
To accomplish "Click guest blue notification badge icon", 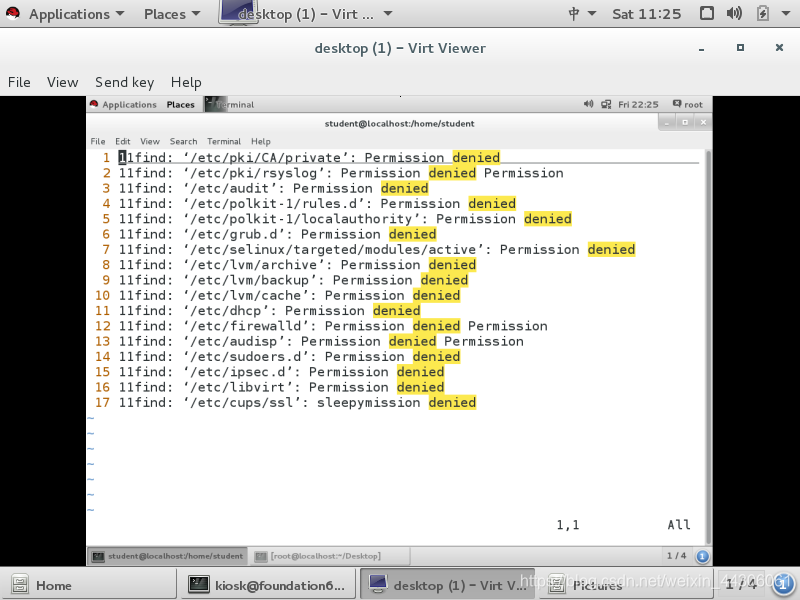I will click(702, 556).
